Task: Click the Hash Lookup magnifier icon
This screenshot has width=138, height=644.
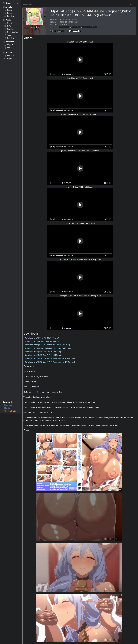Action: (5, 32)
